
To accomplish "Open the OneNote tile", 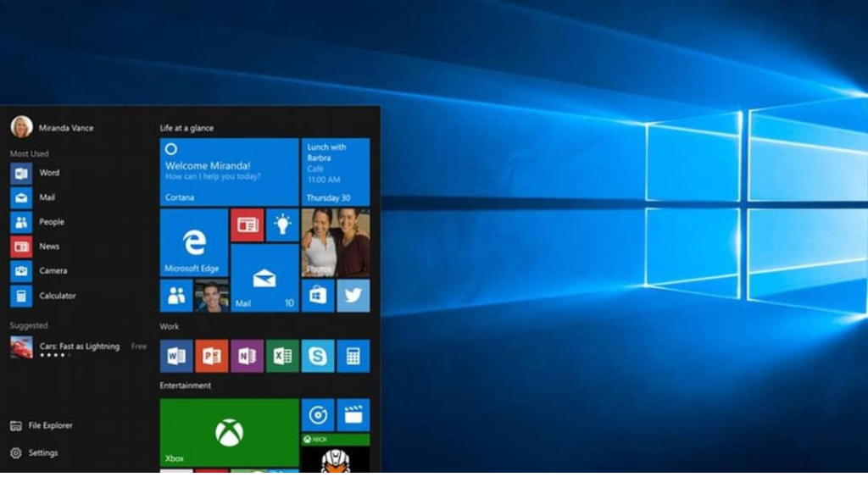I will [247, 356].
